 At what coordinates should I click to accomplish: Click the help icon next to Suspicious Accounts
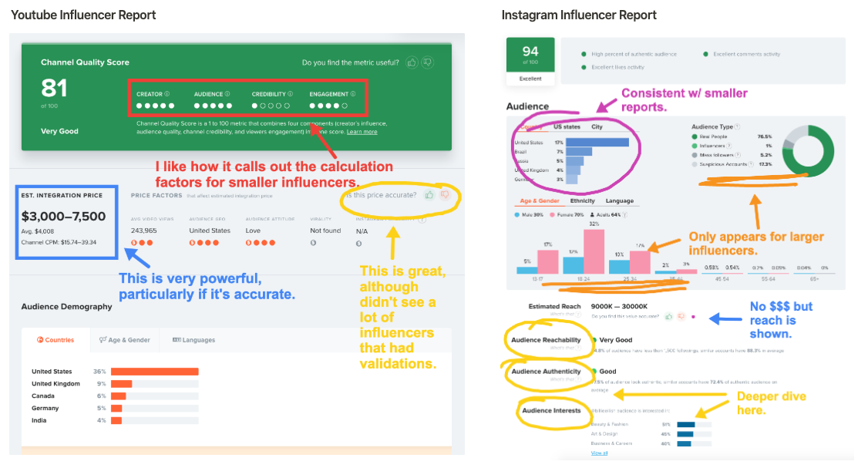click(751, 164)
